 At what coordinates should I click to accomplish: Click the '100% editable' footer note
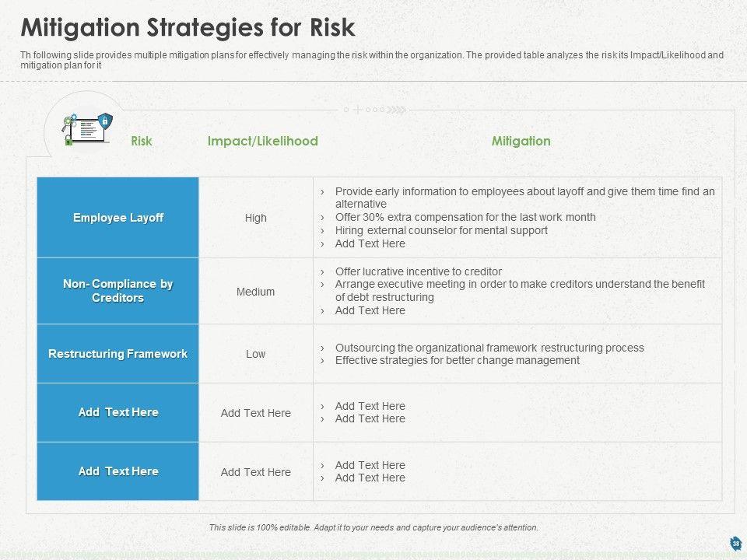coord(373,527)
